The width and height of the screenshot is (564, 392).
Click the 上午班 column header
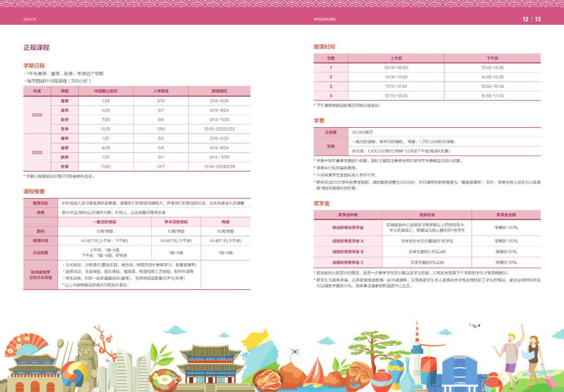(x=396, y=58)
